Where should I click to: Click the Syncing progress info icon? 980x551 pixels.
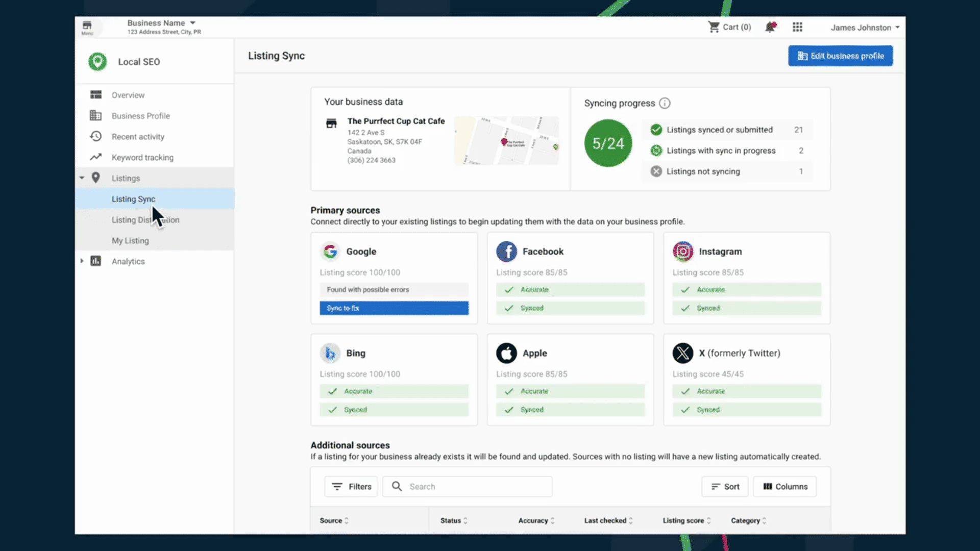pos(664,103)
